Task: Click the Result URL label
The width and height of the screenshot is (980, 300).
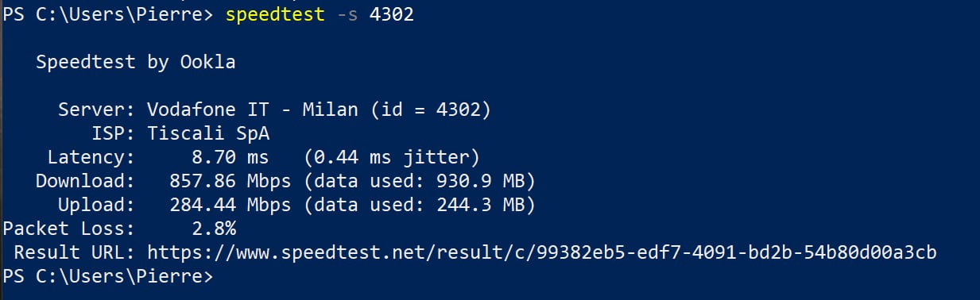Action: pyautogui.click(x=76, y=253)
